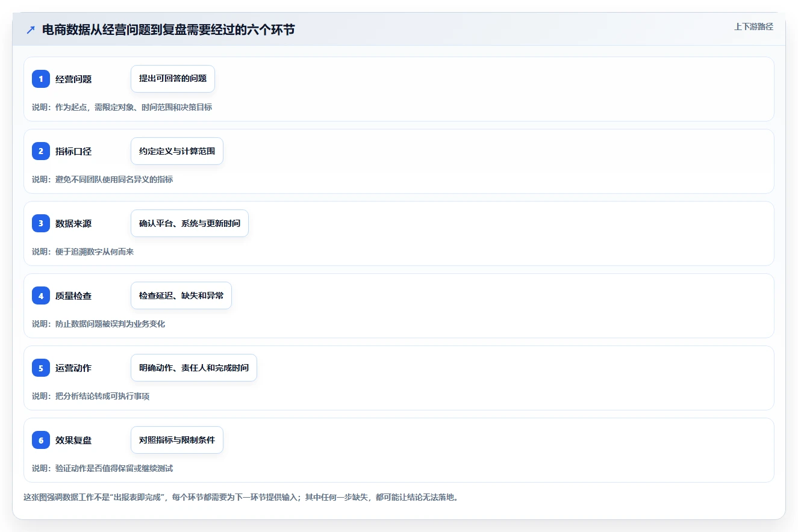Image resolution: width=798 pixels, height=532 pixels.
Task: Click the step 3 number badge
Action: coord(41,223)
